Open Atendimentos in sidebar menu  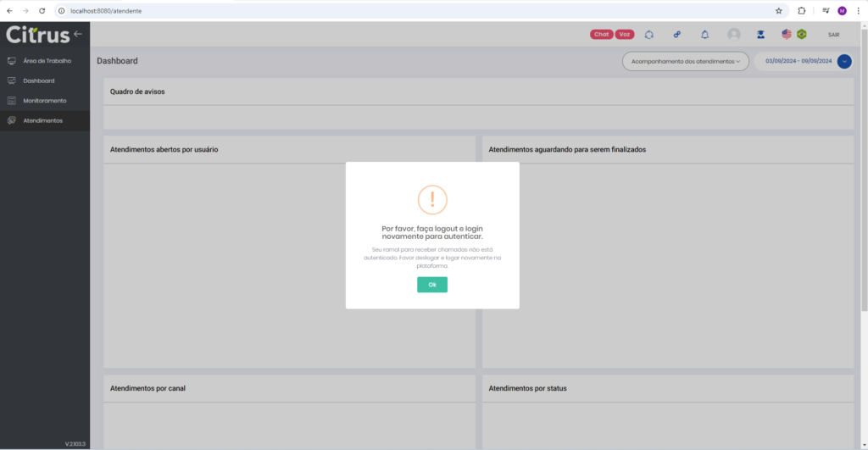42,120
